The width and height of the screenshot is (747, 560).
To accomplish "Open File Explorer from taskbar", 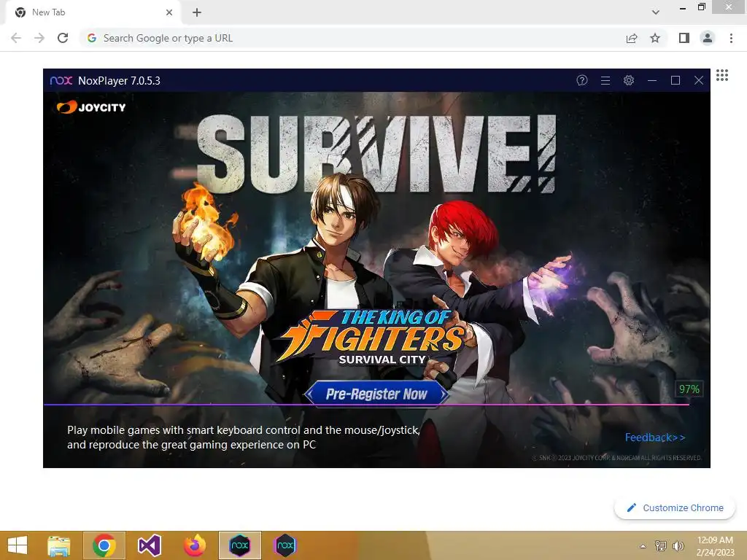I will coord(59,545).
